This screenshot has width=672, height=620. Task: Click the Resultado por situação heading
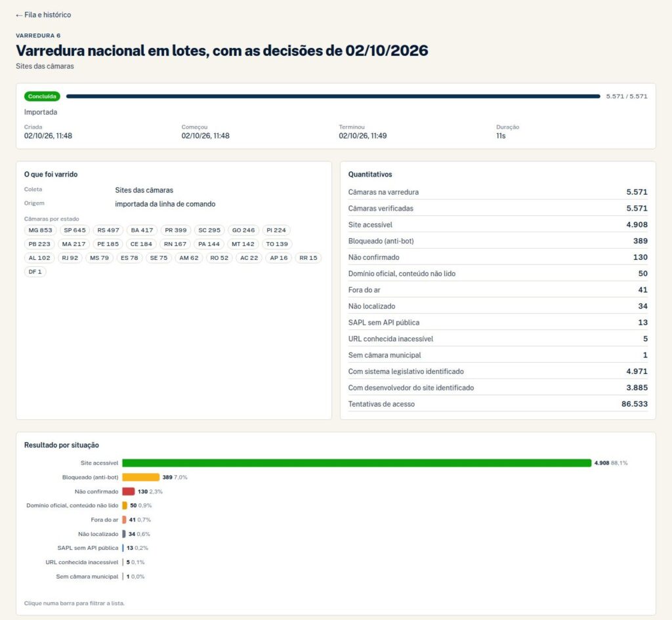(61, 445)
